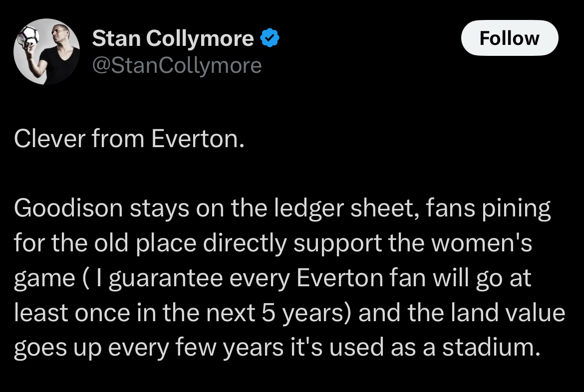This screenshot has height=392, width=584.
Task: Click the word "women's" in the tweet
Action: click(x=481, y=243)
